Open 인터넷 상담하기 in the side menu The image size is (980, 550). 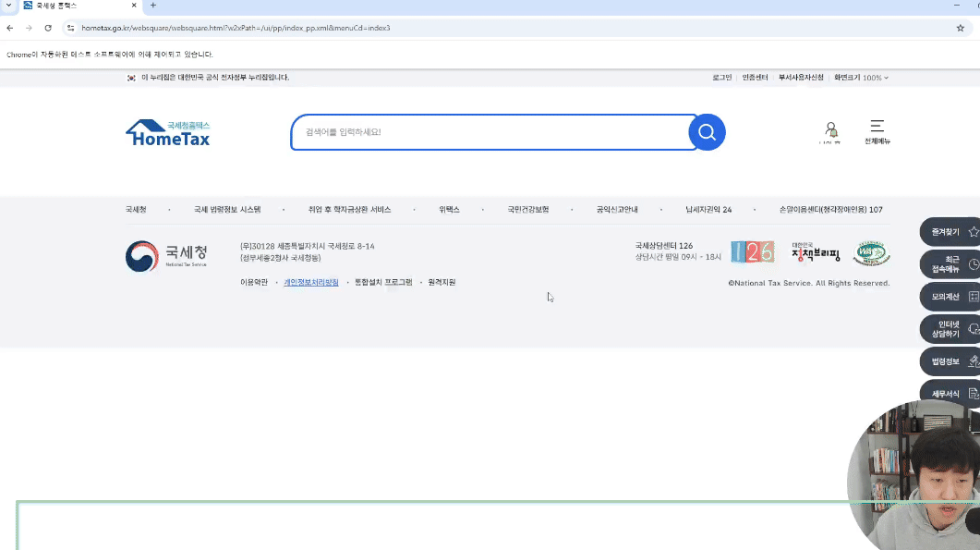[950, 329]
